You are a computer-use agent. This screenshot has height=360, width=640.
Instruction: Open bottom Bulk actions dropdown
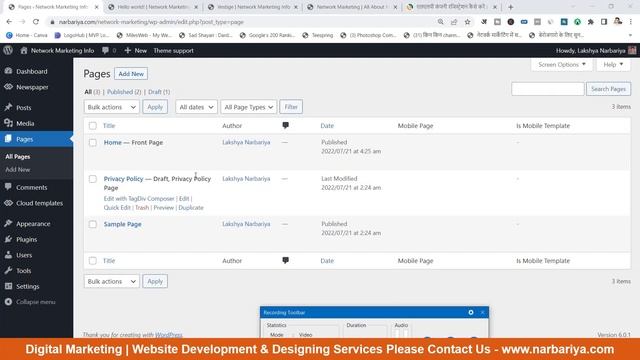[x=111, y=281]
